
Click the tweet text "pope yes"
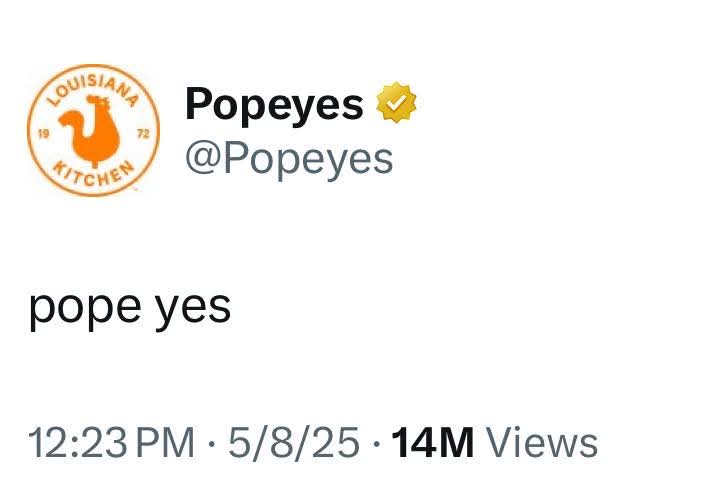tap(130, 307)
